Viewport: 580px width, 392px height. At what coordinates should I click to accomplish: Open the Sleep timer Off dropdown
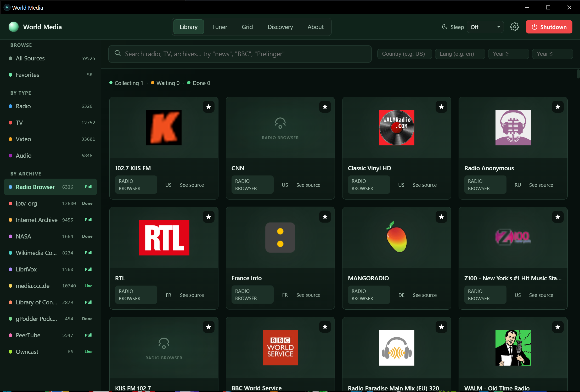pyautogui.click(x=485, y=27)
